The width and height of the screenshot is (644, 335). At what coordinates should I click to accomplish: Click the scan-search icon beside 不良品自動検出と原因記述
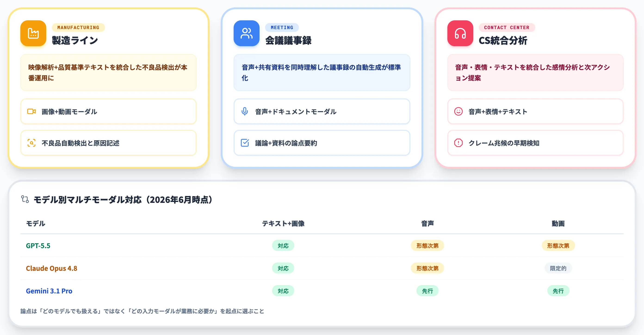31,143
